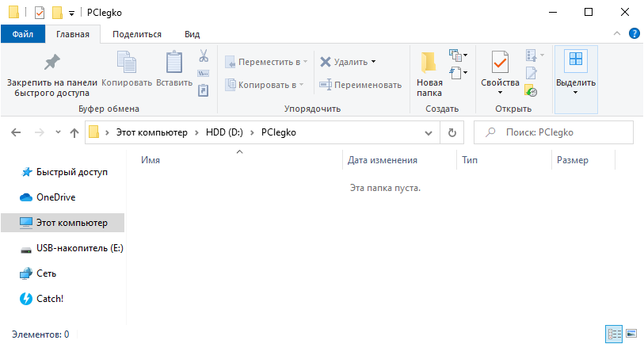Expand the address bar history dropdown
Viewport: 644px width, 344px height.
pyautogui.click(x=429, y=132)
